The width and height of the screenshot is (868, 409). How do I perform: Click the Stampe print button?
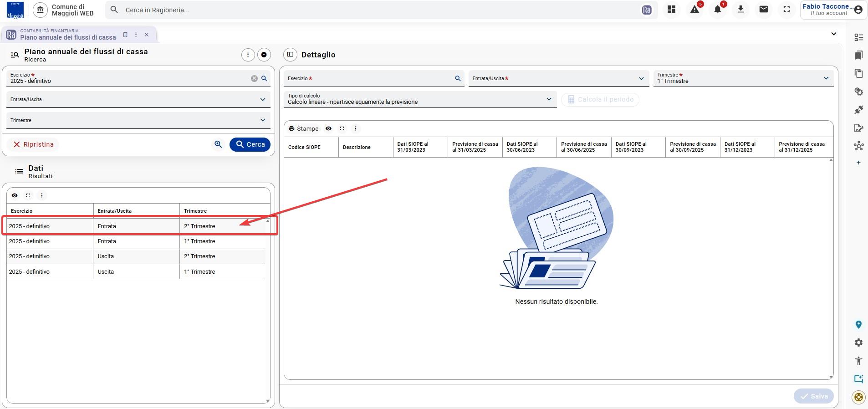pyautogui.click(x=303, y=128)
